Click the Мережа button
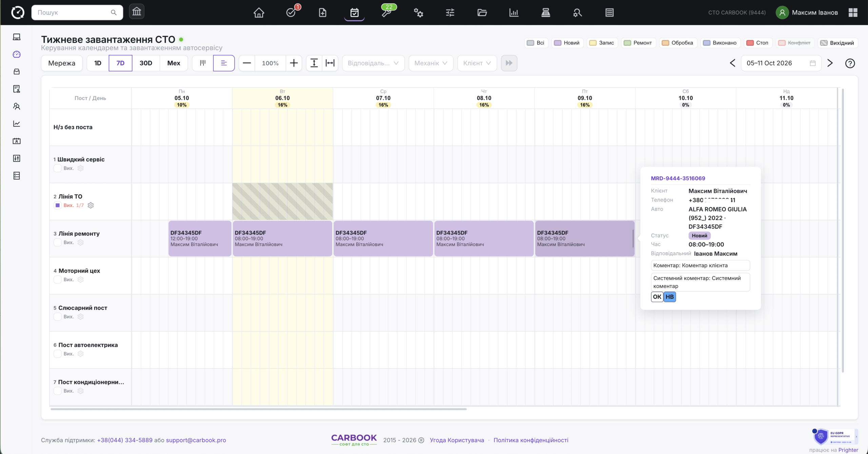The height and width of the screenshot is (454, 868). tap(62, 63)
